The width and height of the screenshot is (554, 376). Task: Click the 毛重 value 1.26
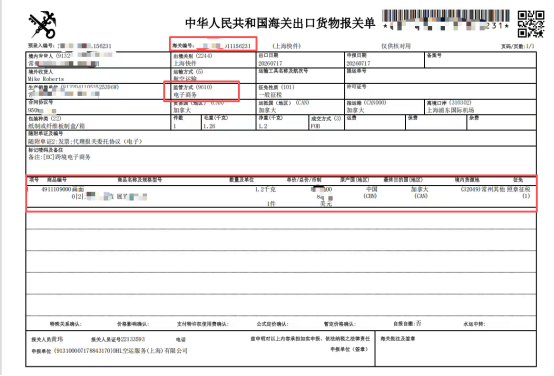(x=209, y=126)
